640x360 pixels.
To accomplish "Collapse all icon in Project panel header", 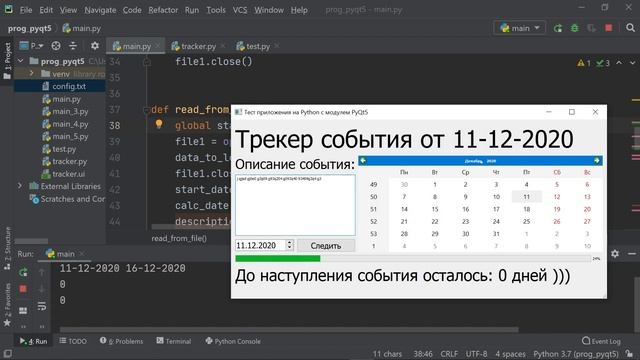I will 73,46.
